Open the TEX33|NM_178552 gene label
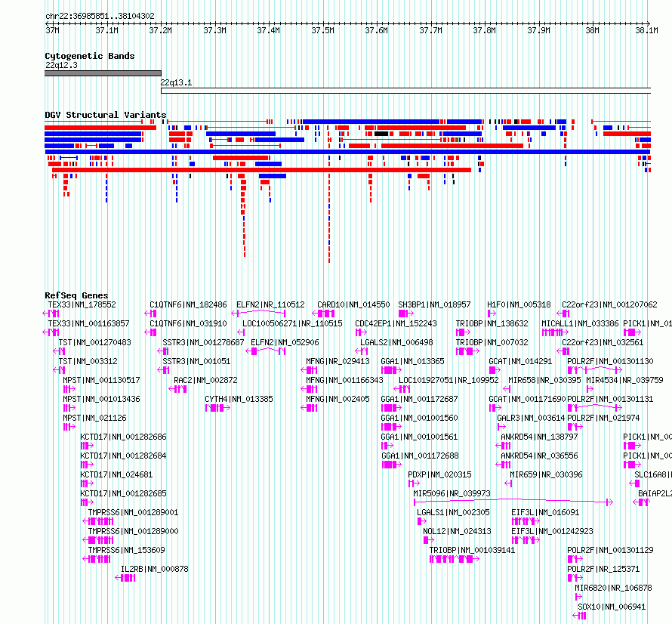 [x=82, y=304]
